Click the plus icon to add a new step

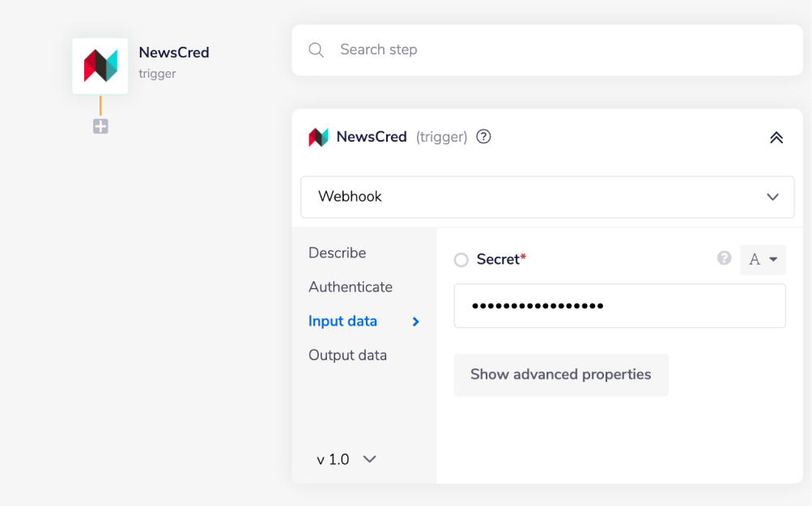100,125
